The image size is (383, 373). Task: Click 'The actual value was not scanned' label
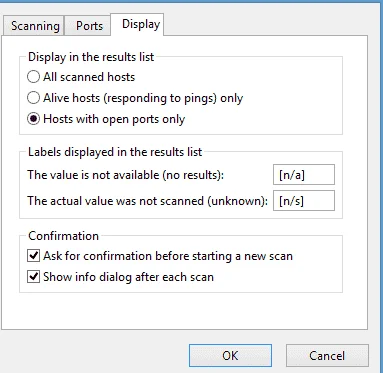(x=148, y=201)
